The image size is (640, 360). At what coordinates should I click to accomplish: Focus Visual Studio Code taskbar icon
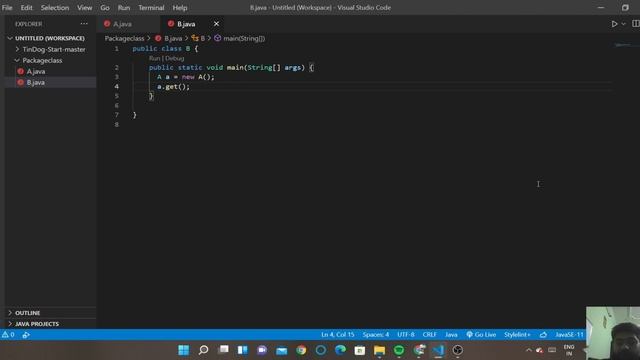tap(438, 350)
